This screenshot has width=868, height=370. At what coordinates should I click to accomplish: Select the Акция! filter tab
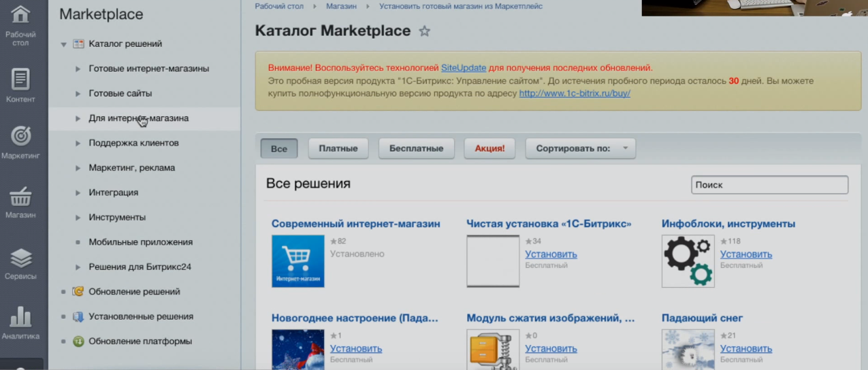click(489, 148)
